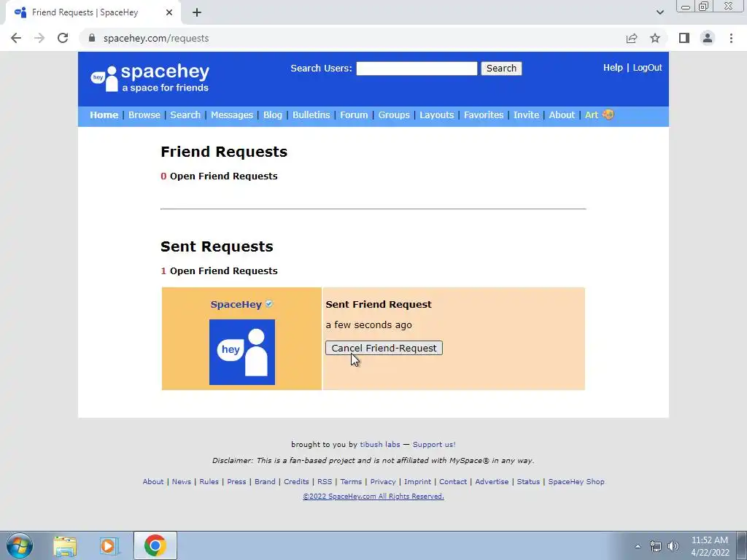This screenshot has height=560, width=747.
Task: Open the Privacy footer link
Action: point(383,481)
